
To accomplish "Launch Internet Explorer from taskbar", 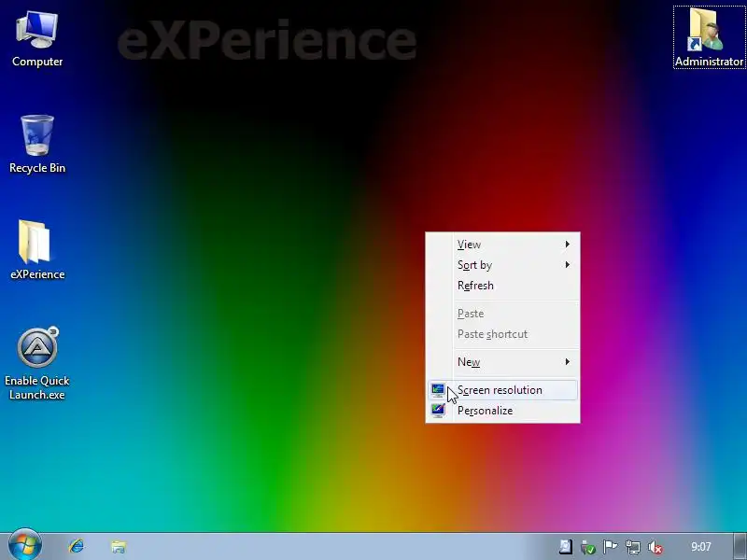I will click(x=77, y=546).
